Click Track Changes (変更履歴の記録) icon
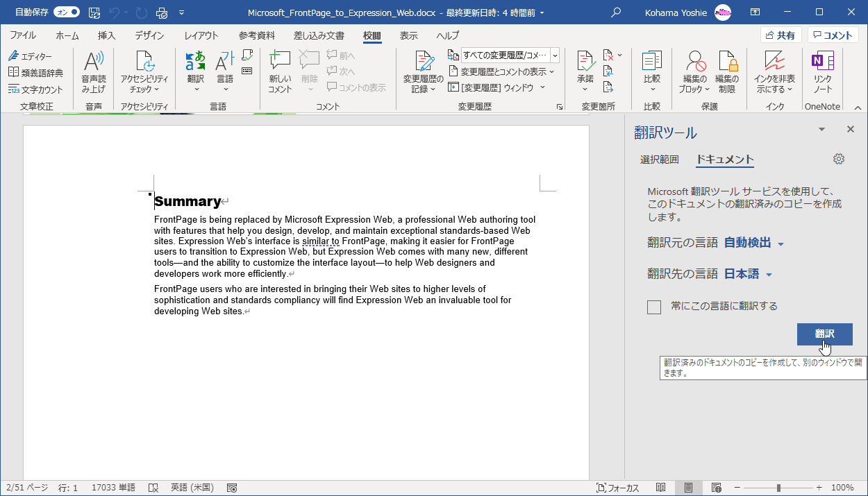 tap(423, 62)
